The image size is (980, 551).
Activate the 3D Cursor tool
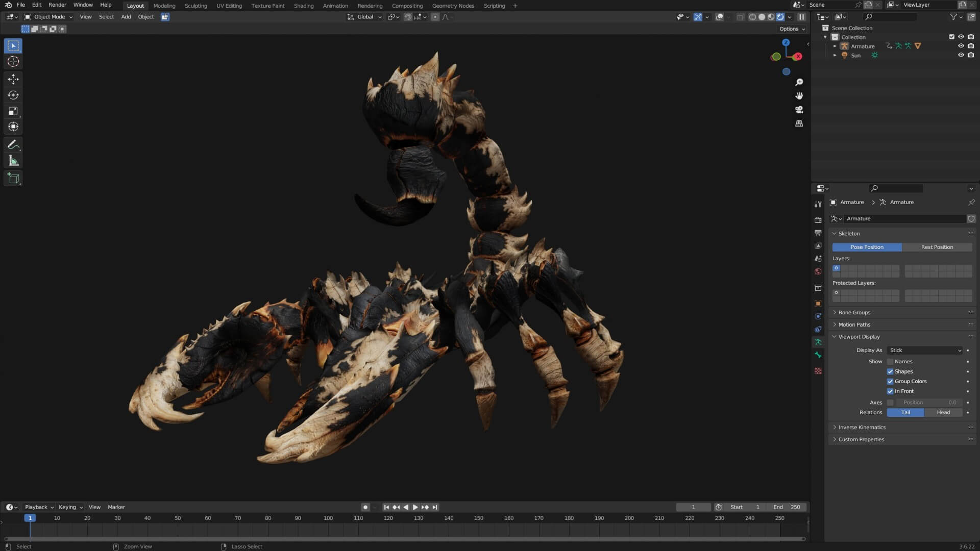[13, 62]
